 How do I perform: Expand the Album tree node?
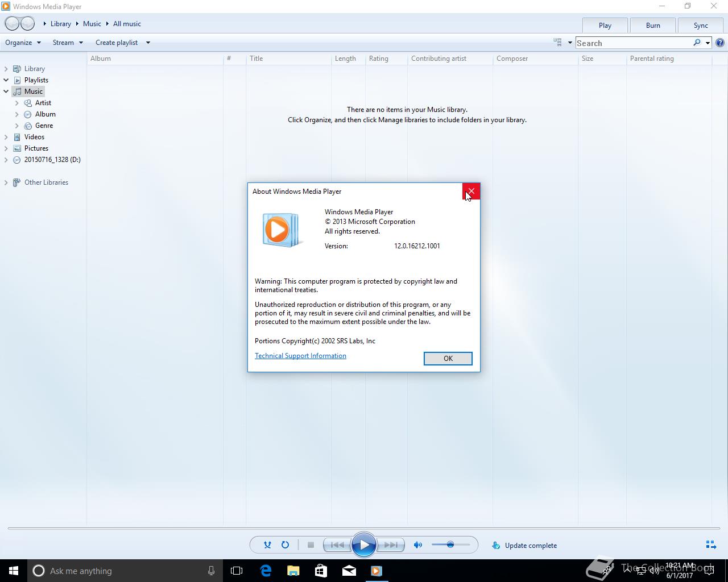pyautogui.click(x=17, y=114)
